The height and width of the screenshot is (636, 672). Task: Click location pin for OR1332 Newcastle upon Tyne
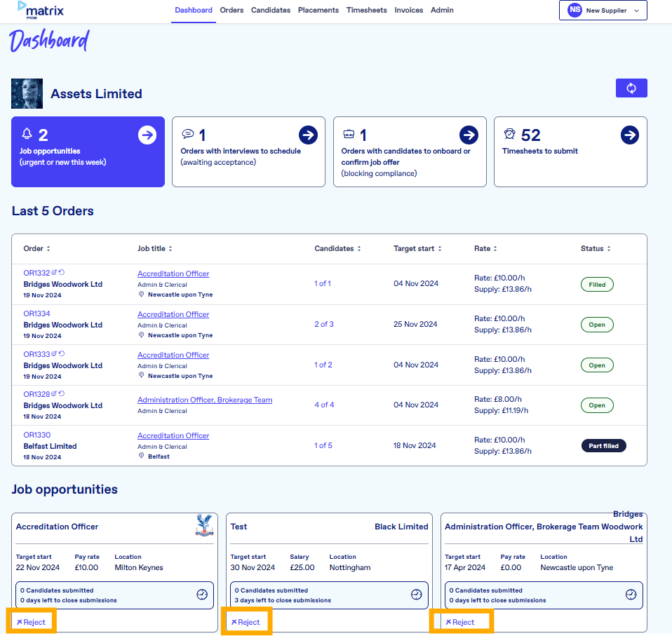coord(141,295)
